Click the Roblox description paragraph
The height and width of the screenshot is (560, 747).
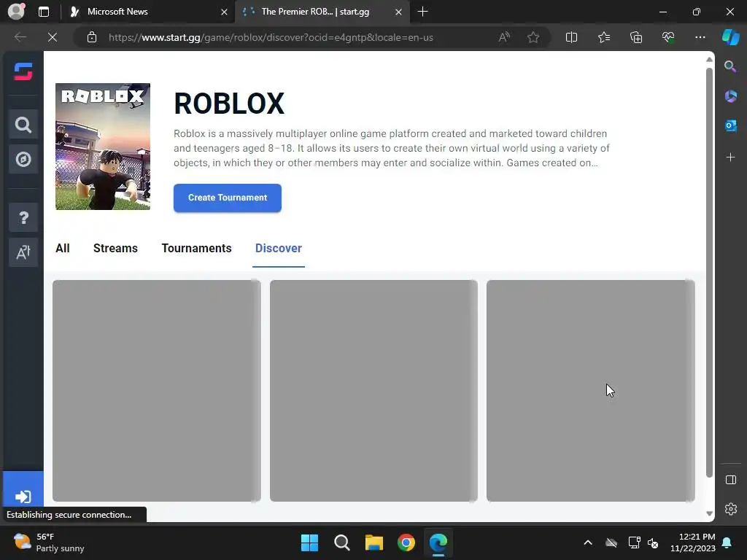392,148
